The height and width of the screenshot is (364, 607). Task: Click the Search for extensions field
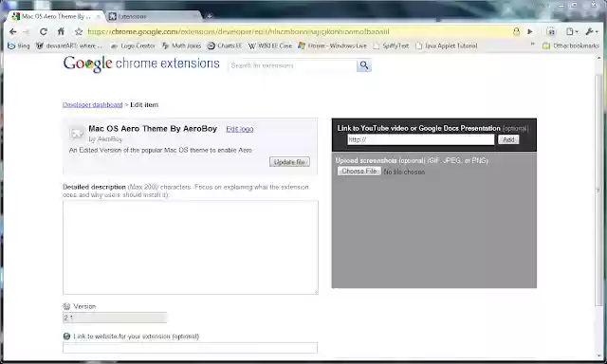(293, 65)
